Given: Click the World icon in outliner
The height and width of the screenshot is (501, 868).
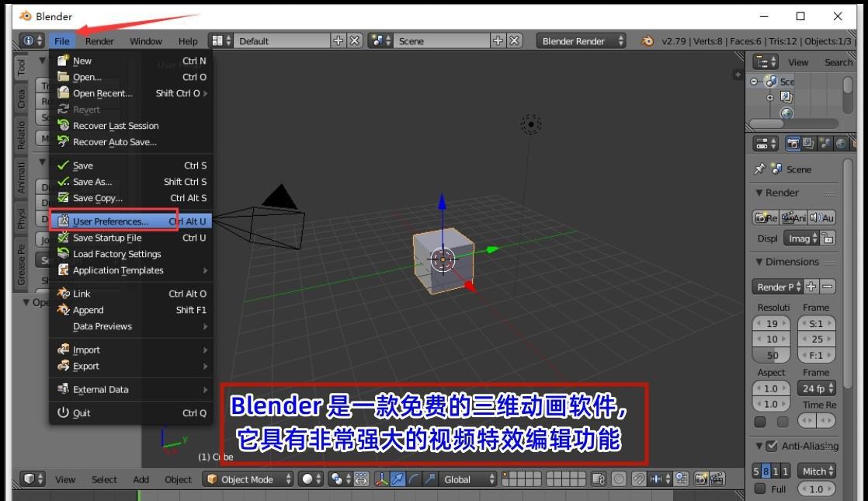Looking at the screenshot, I should 786,113.
